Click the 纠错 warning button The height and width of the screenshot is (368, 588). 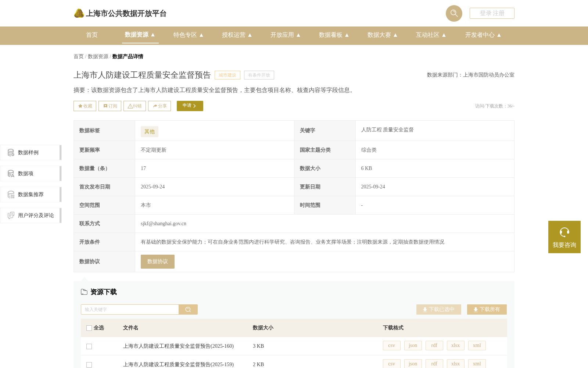click(x=135, y=106)
